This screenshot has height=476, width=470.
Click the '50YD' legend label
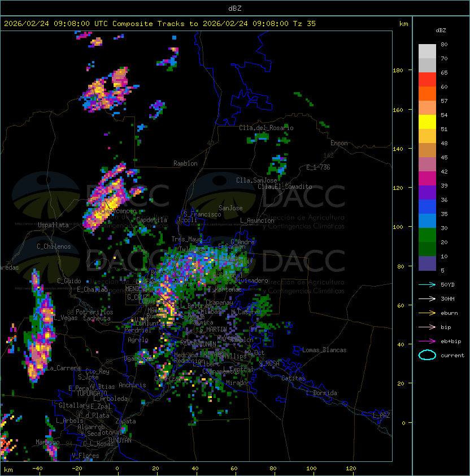pyautogui.click(x=447, y=285)
